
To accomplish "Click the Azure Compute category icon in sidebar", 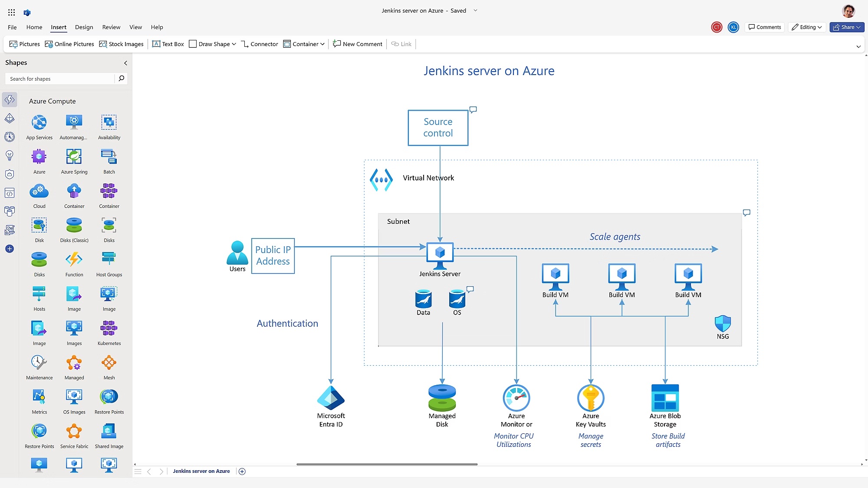I will pos(10,100).
